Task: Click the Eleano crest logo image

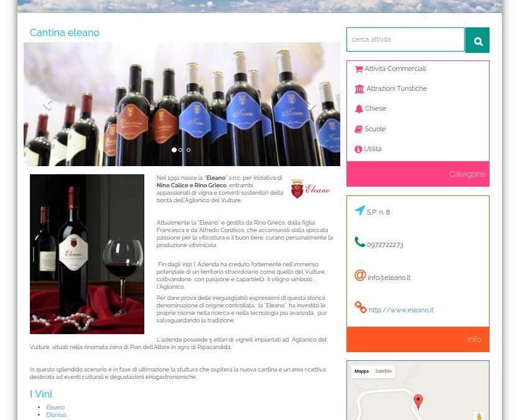Action: coord(310,189)
